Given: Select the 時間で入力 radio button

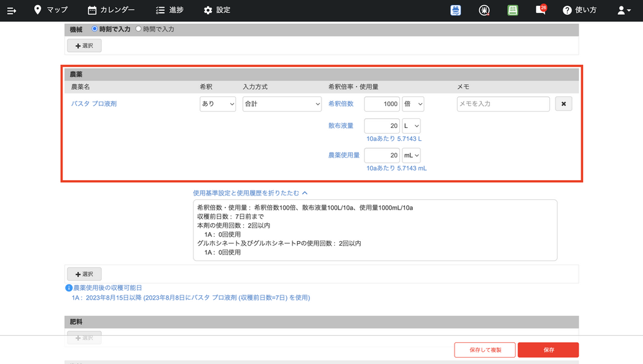Looking at the screenshot, I should tap(138, 30).
